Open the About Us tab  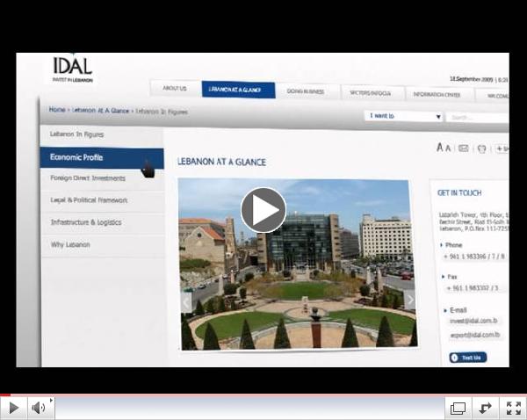pyautogui.click(x=175, y=89)
